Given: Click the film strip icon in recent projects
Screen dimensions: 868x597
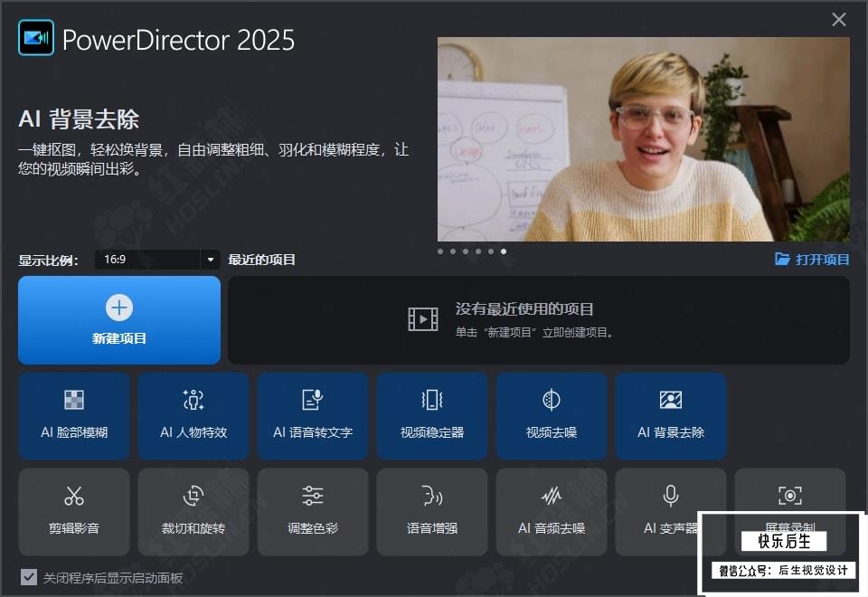Looking at the screenshot, I should [x=423, y=319].
